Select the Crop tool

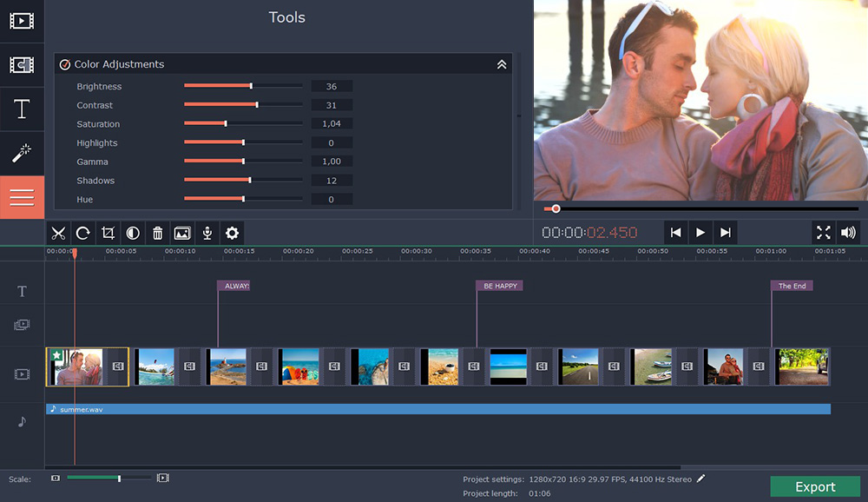click(x=108, y=234)
